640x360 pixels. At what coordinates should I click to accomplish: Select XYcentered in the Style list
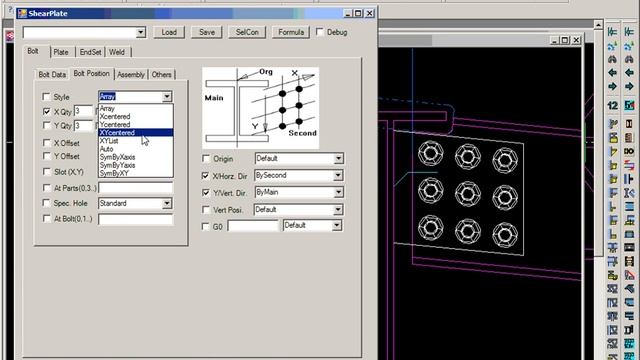(x=136, y=133)
